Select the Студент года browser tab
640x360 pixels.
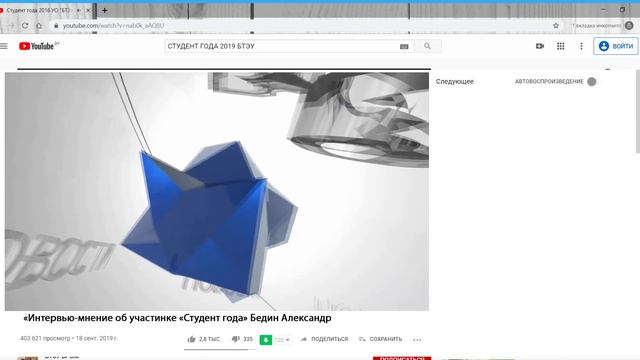pyautogui.click(x=46, y=10)
